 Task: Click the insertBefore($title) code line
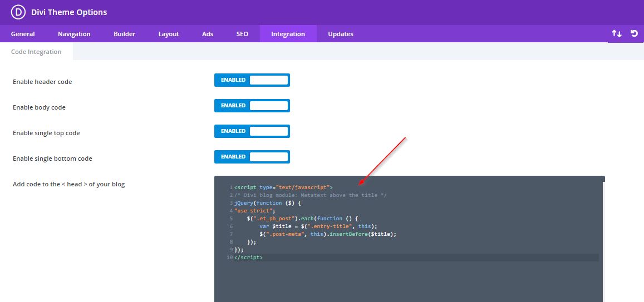tap(328, 234)
